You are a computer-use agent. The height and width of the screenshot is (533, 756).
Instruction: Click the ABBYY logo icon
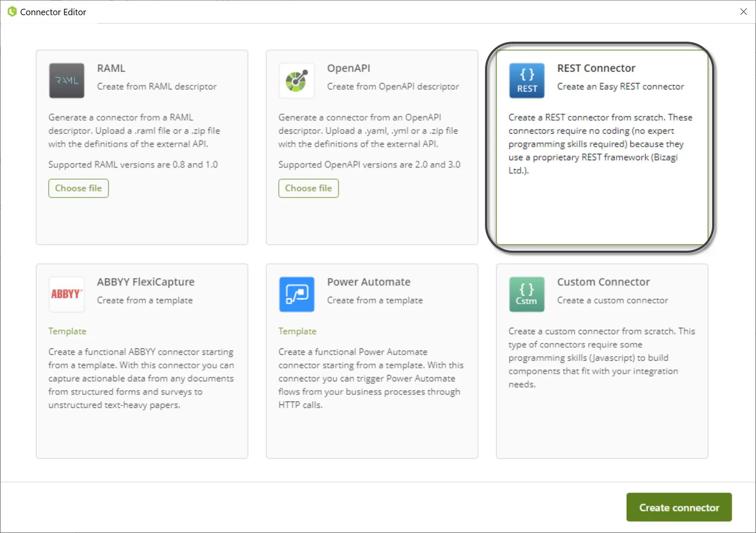[67, 294]
